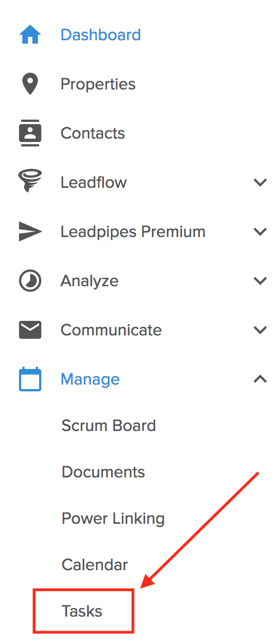The image size is (277, 644).
Task: Open the Documents submenu item
Action: [103, 472]
